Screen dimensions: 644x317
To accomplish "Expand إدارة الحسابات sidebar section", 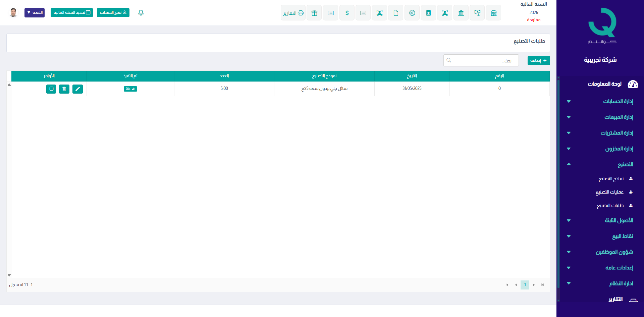I will tap(618, 101).
